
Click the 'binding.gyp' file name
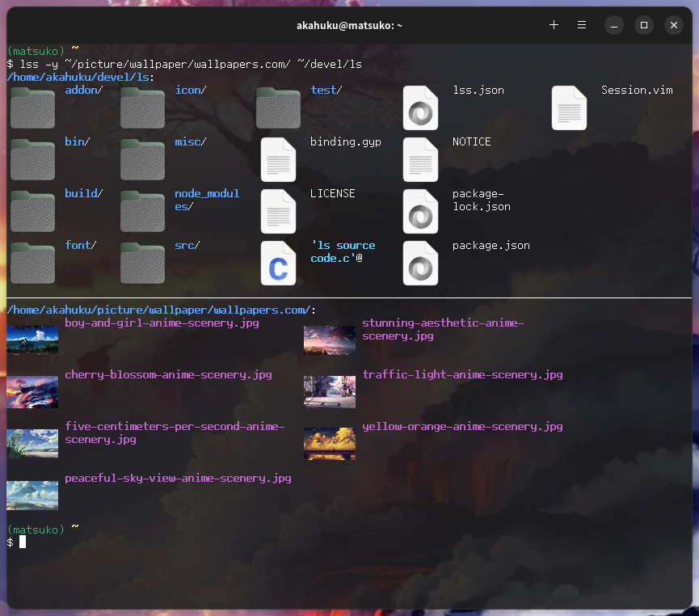pos(346,141)
